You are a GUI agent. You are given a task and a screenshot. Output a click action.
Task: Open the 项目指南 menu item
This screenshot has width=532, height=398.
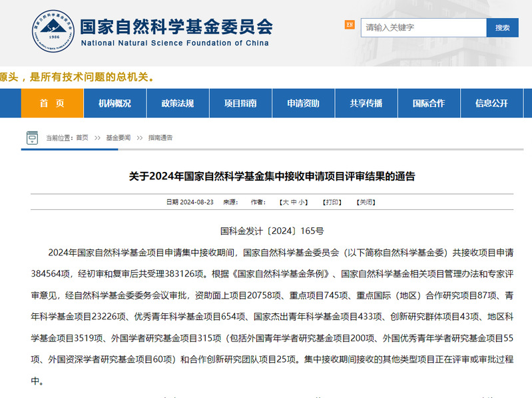tap(240, 103)
